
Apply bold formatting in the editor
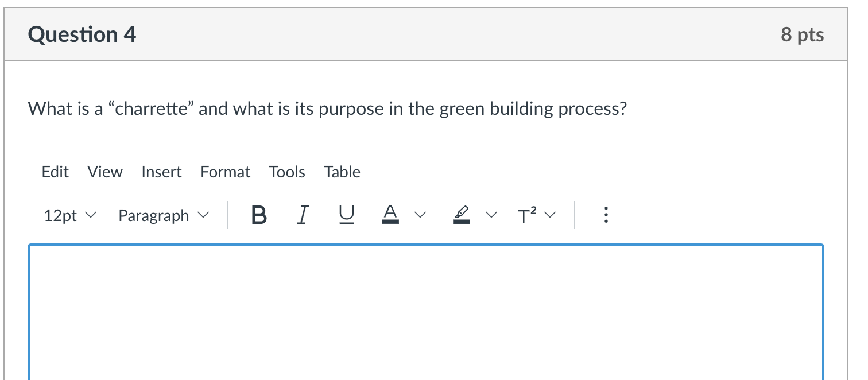tap(258, 215)
